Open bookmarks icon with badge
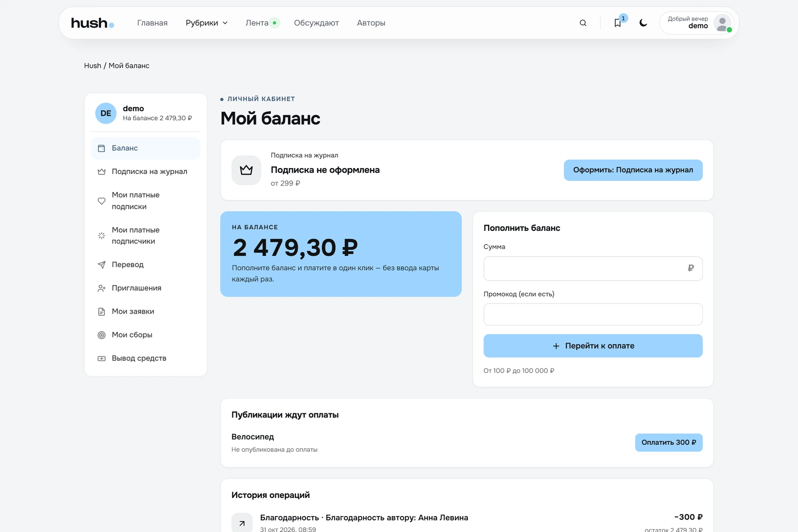798x532 pixels. (618, 22)
